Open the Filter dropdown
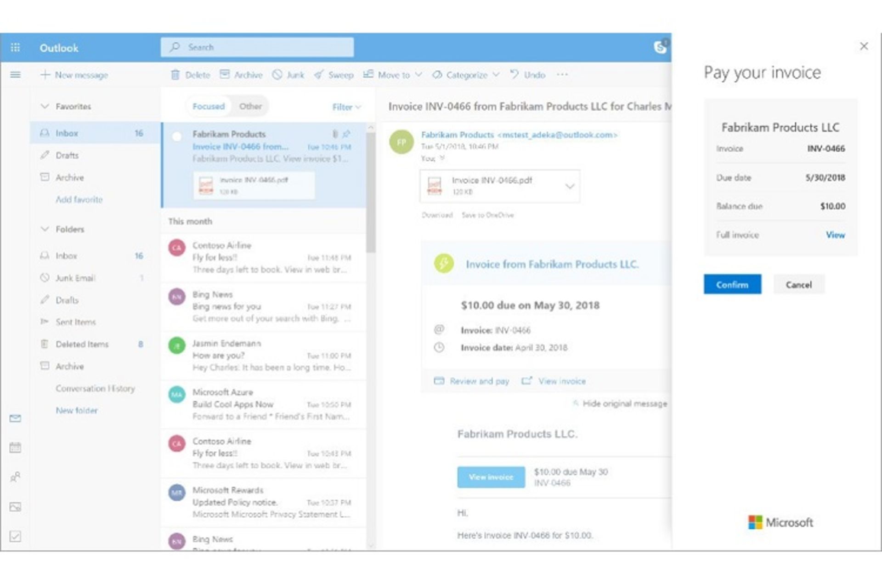Viewport: 882px width, 588px height. coord(346,107)
